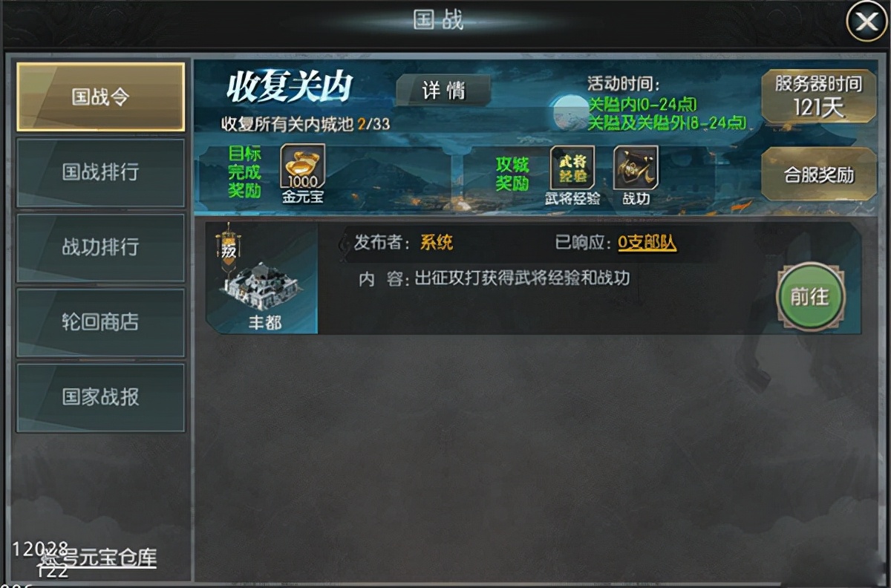
Task: Click the 武将经验 reward icon
Action: pos(572,167)
